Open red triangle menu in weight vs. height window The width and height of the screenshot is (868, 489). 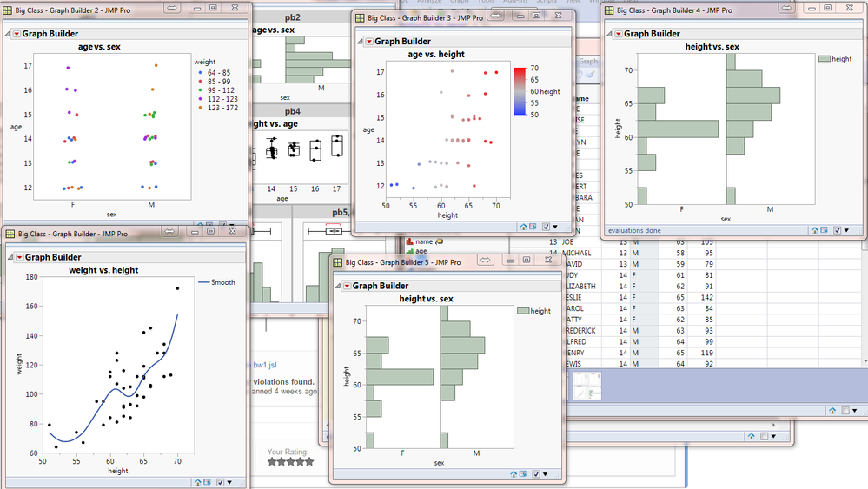(20, 257)
